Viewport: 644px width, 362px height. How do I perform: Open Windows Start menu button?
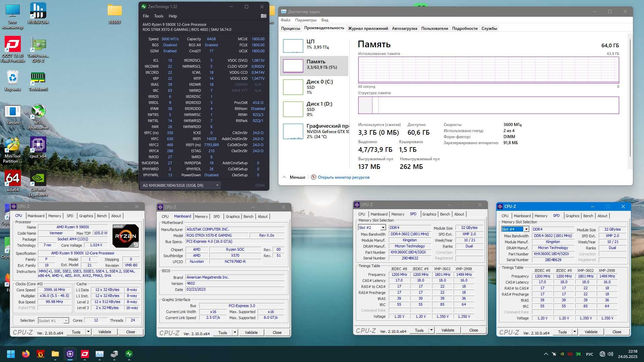(11, 354)
